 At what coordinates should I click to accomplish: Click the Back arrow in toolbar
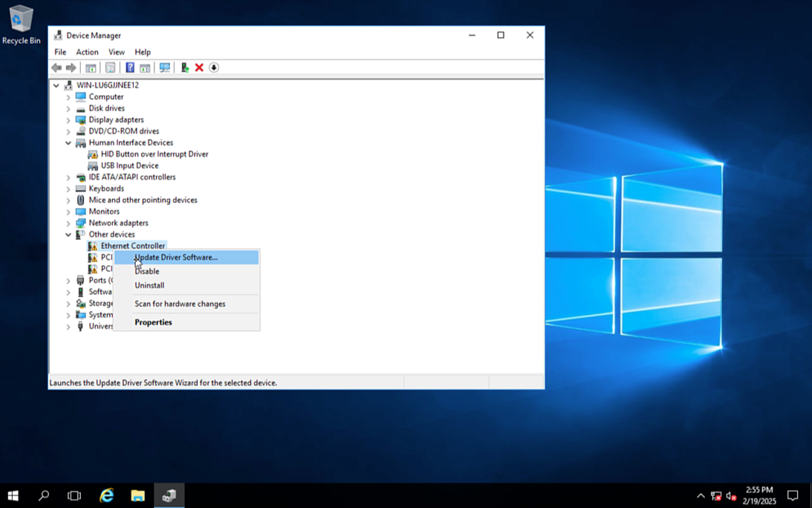pyautogui.click(x=56, y=68)
